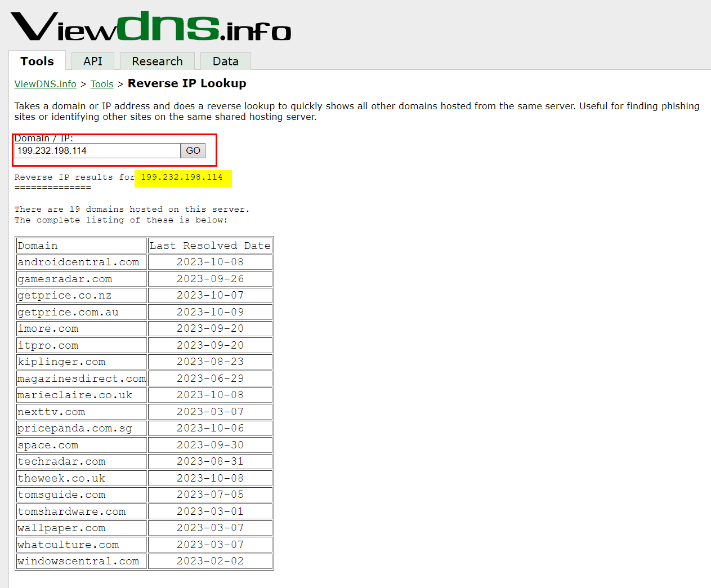Screen dimensions: 711x588
Task: Select androidcentral.com domain cell
Action: click(82, 262)
